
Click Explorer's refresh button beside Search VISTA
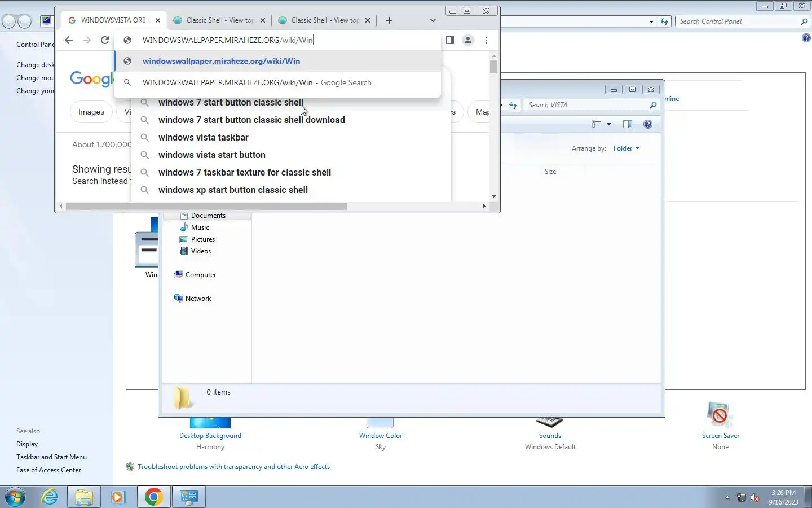tap(513, 105)
